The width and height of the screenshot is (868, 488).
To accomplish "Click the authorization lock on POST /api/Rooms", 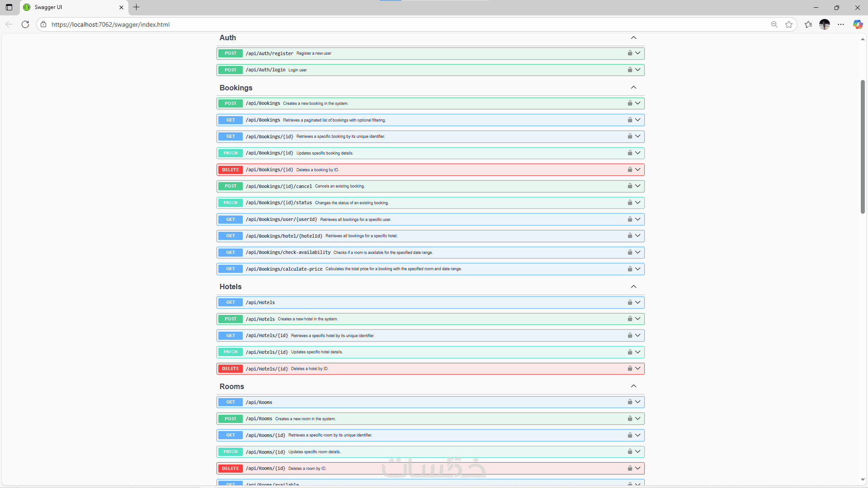I will (630, 418).
